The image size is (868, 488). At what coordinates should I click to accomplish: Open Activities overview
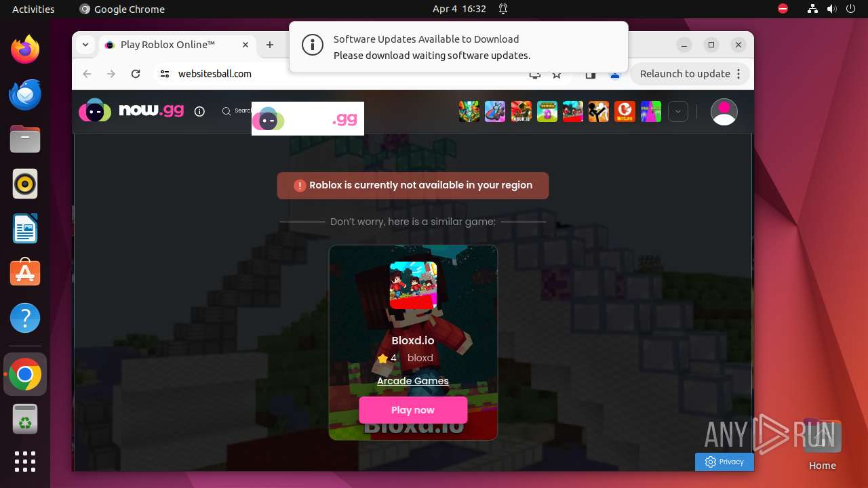(33, 9)
